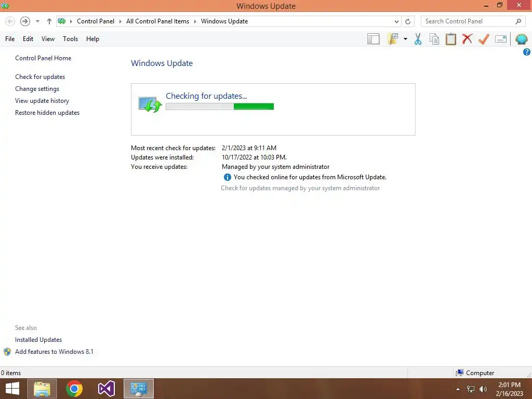
Task: Click the Properties toolbar icon
Action: coord(501,39)
